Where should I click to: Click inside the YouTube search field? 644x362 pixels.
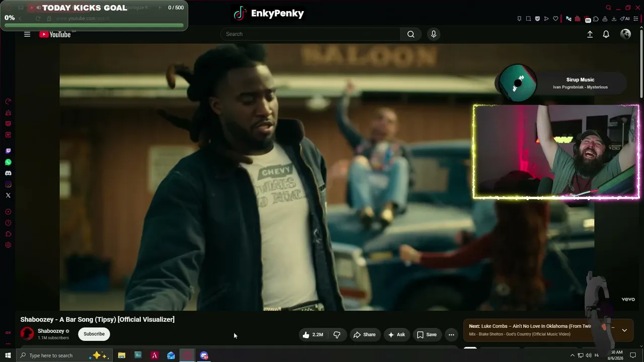click(x=310, y=34)
